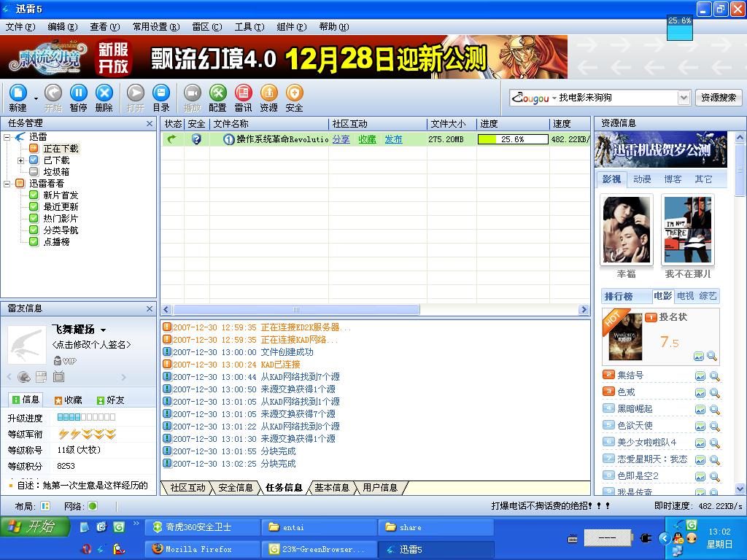This screenshot has height=560, width=747.
Task: Click the magnifier icon beside 黑暗崛起
Action: (x=715, y=409)
